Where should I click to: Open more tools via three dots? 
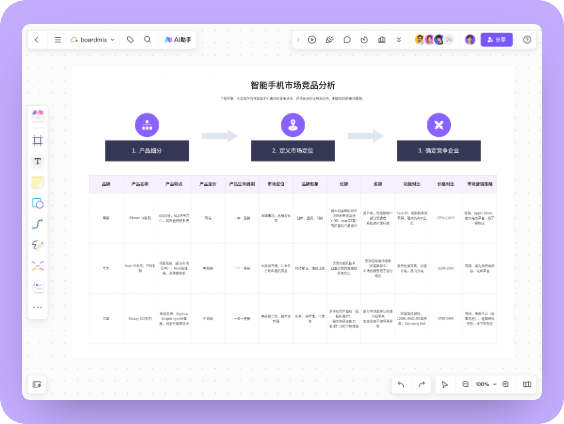click(x=38, y=307)
